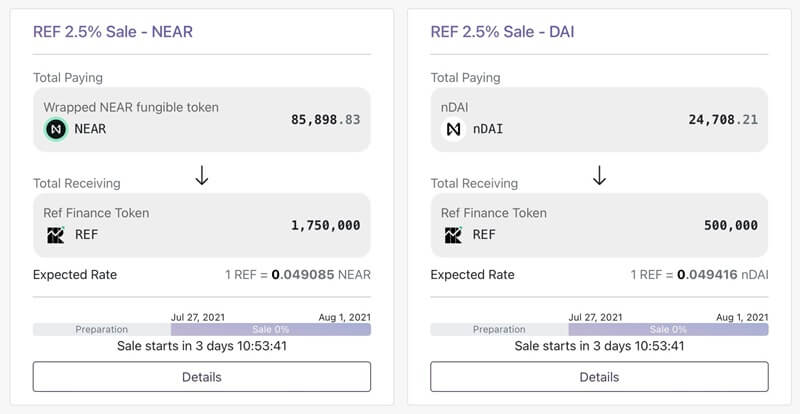
Task: Click REF symbol text in DAI card
Action: pyautogui.click(x=484, y=235)
